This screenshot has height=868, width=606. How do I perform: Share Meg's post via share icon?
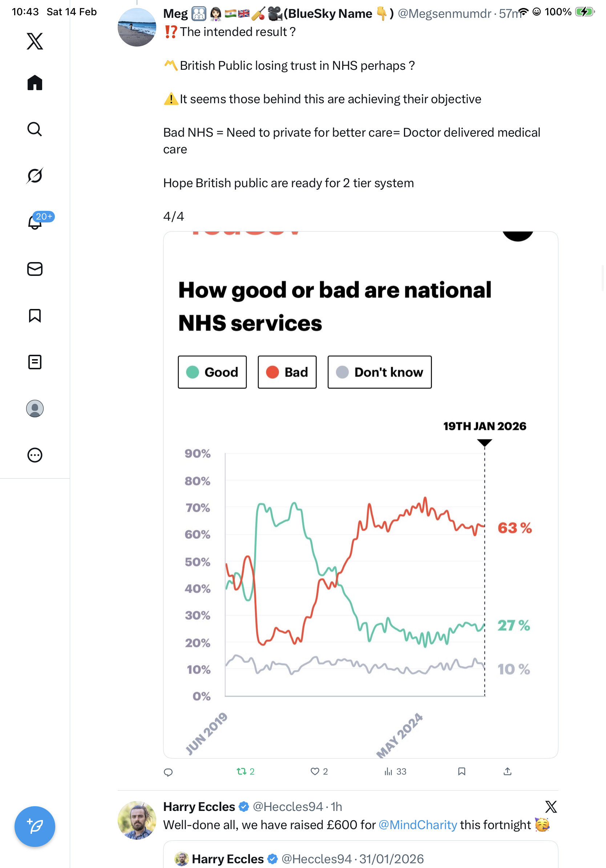click(508, 772)
